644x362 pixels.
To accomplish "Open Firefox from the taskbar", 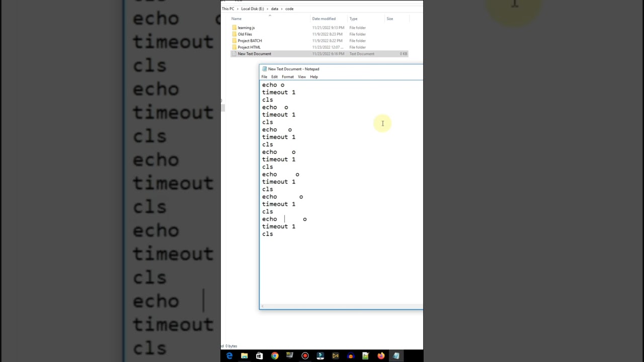I will 381,356.
